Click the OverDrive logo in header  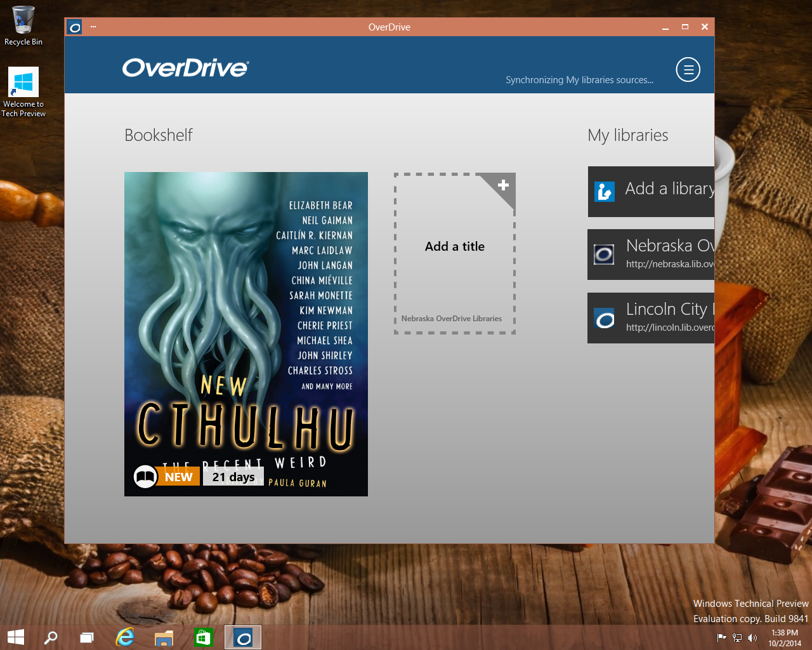[185, 68]
